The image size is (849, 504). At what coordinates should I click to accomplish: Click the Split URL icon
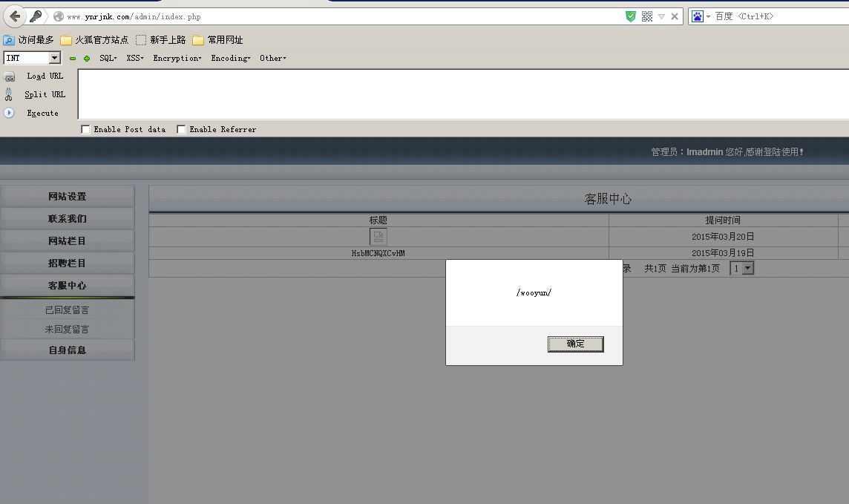click(9, 95)
